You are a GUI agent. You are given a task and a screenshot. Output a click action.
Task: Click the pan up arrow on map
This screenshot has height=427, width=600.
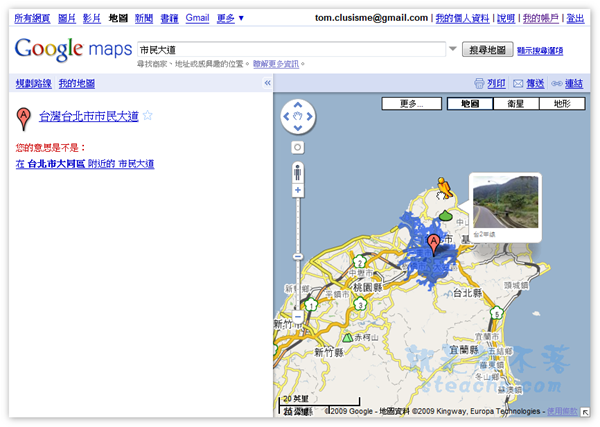298,106
